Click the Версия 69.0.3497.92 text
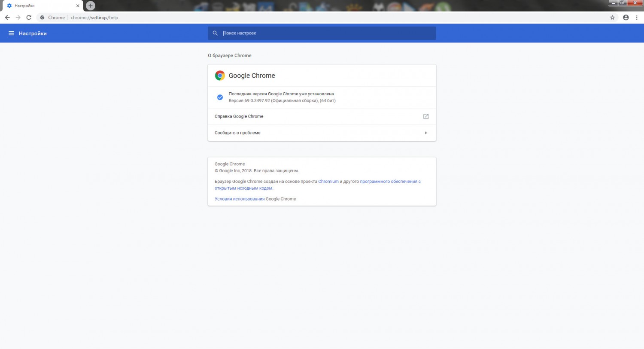This screenshot has width=644, height=349. pos(282,100)
